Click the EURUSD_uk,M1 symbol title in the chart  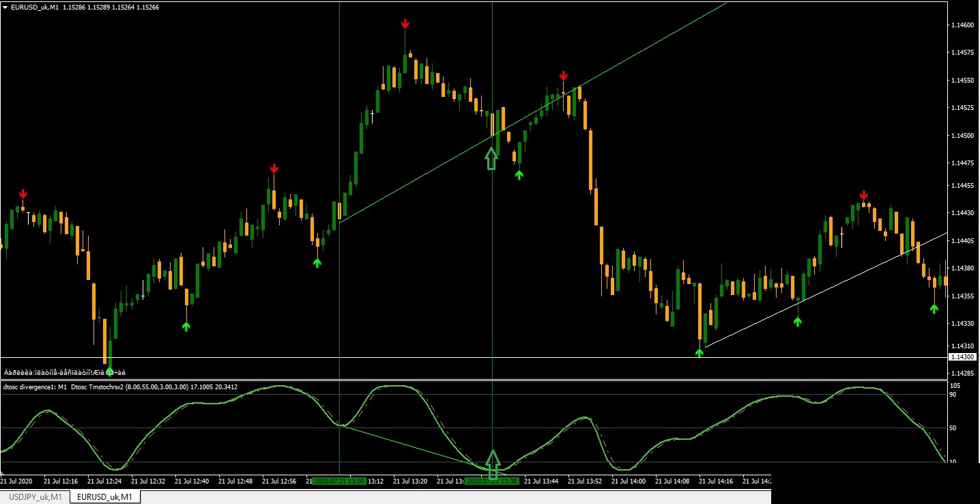[x=34, y=7]
